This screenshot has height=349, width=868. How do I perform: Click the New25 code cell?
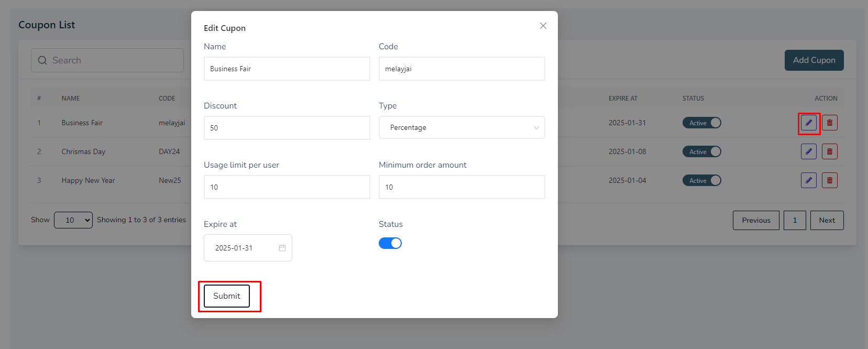click(170, 180)
